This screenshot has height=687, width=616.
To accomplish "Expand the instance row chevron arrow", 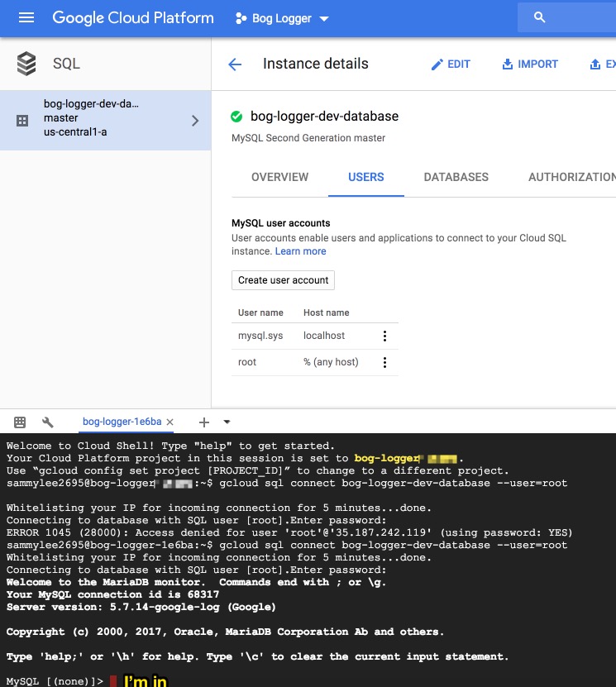I will 195,121.
